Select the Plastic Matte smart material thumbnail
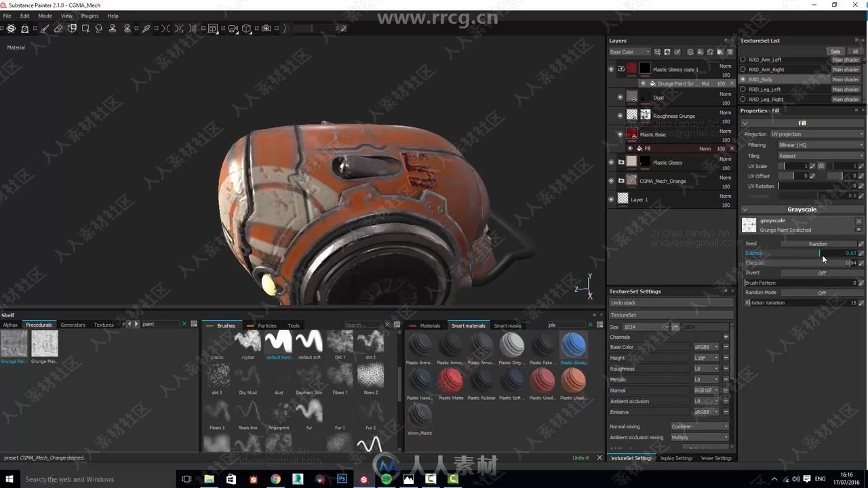This screenshot has height=488, width=868. click(450, 382)
